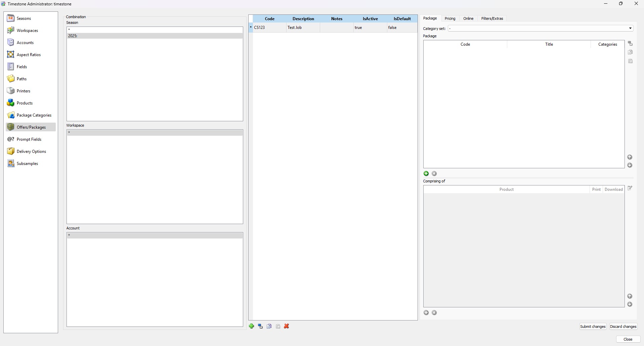Add a new offer with green plus

(251, 326)
